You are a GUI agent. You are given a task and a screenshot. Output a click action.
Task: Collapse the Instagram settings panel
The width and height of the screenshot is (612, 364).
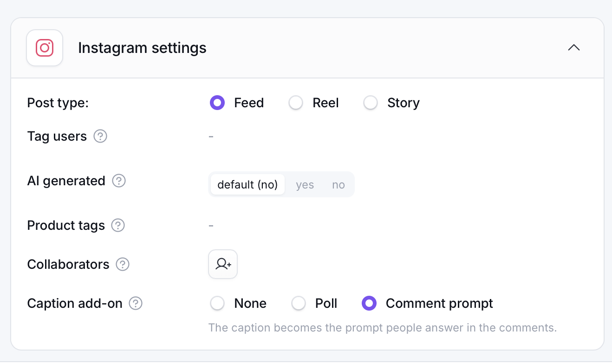(574, 48)
